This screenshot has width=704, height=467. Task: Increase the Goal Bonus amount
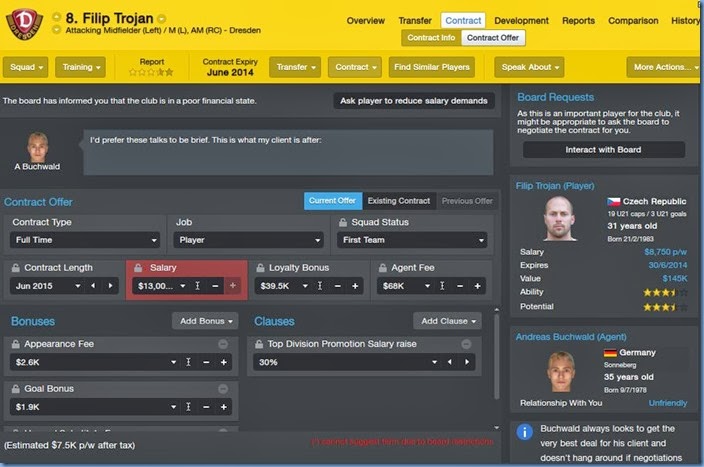pyautogui.click(x=224, y=407)
